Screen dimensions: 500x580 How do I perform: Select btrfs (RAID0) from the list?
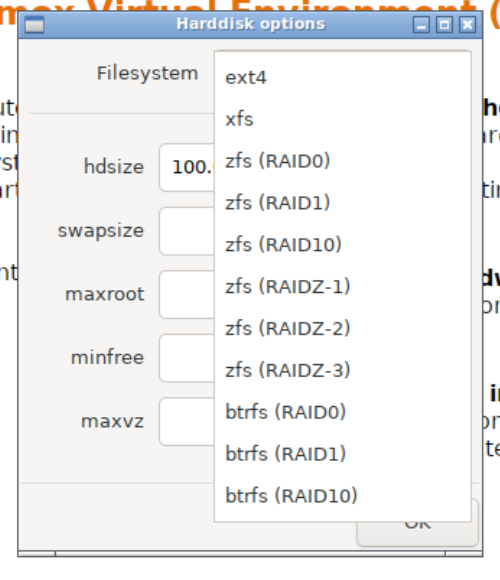click(342, 412)
